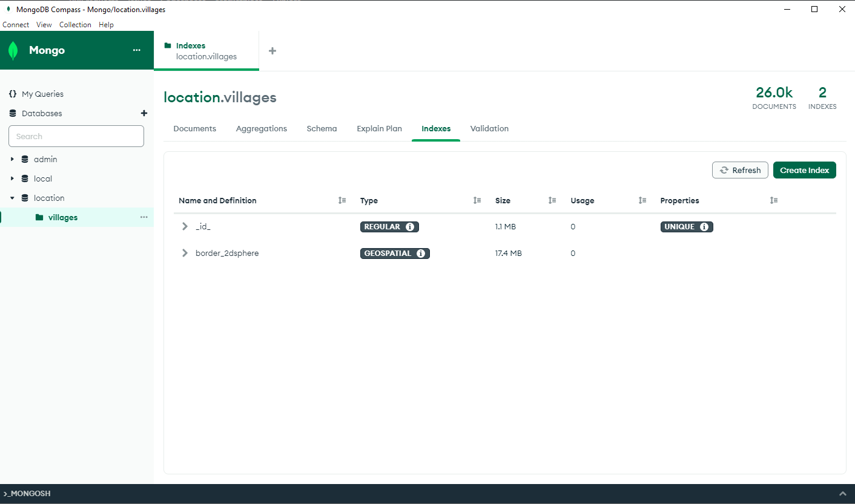This screenshot has width=855, height=504.
Task: Open My Queries
Action: [42, 94]
